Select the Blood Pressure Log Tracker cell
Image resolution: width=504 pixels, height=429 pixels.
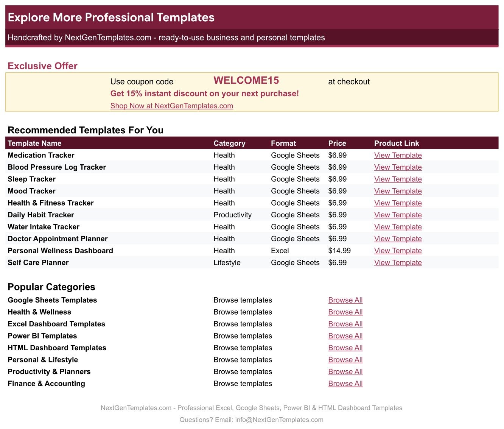pyautogui.click(x=57, y=167)
